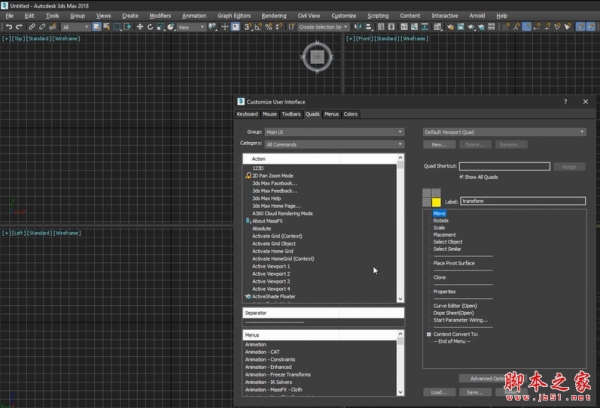Select the upper-right gray quad square

click(436, 193)
